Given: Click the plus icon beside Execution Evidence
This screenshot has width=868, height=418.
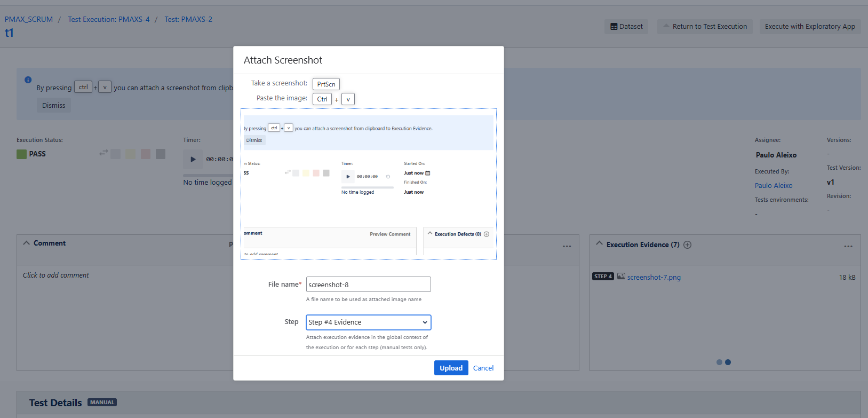Looking at the screenshot, I should (x=688, y=245).
